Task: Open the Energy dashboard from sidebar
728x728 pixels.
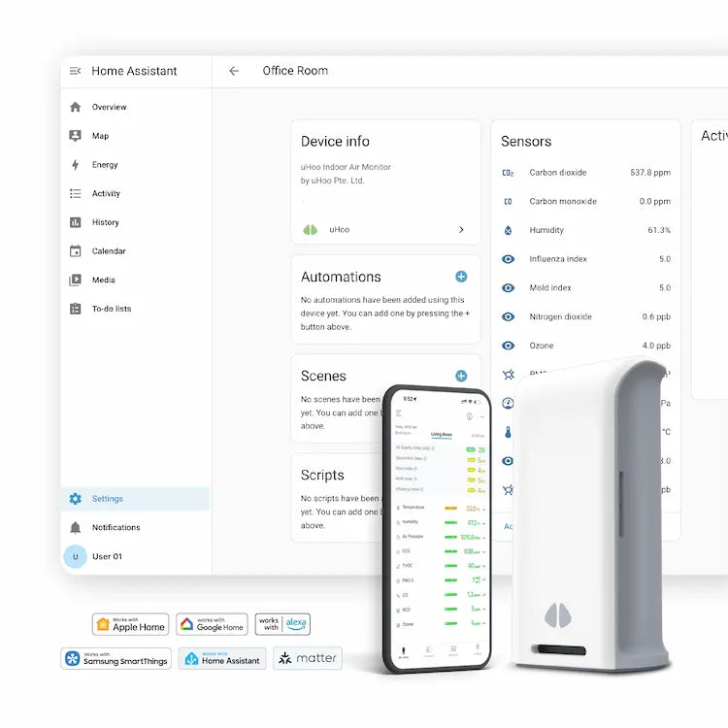Action: point(135,164)
